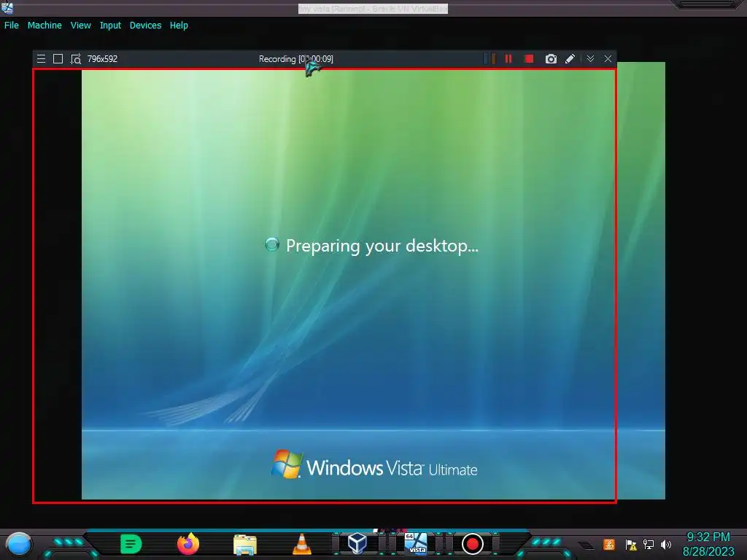The image size is (747, 560).
Task: Click the orange Java tray icon
Action: tap(608, 544)
